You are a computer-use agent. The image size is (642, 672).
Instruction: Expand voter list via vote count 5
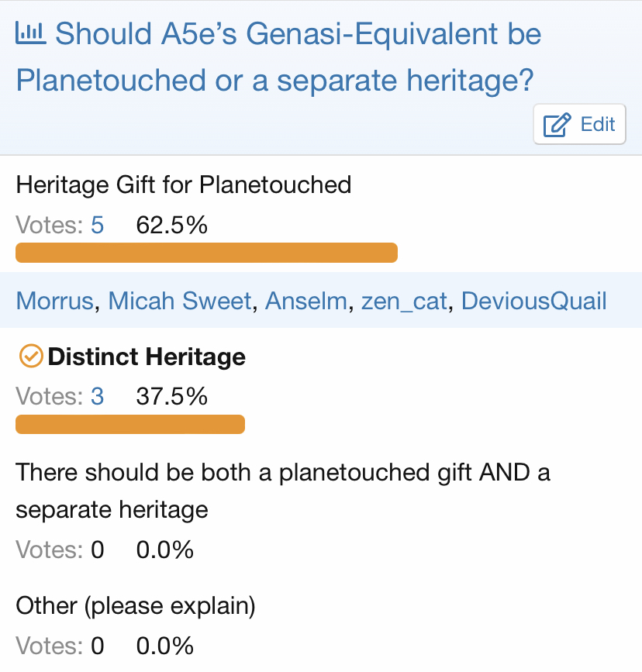pyautogui.click(x=97, y=226)
